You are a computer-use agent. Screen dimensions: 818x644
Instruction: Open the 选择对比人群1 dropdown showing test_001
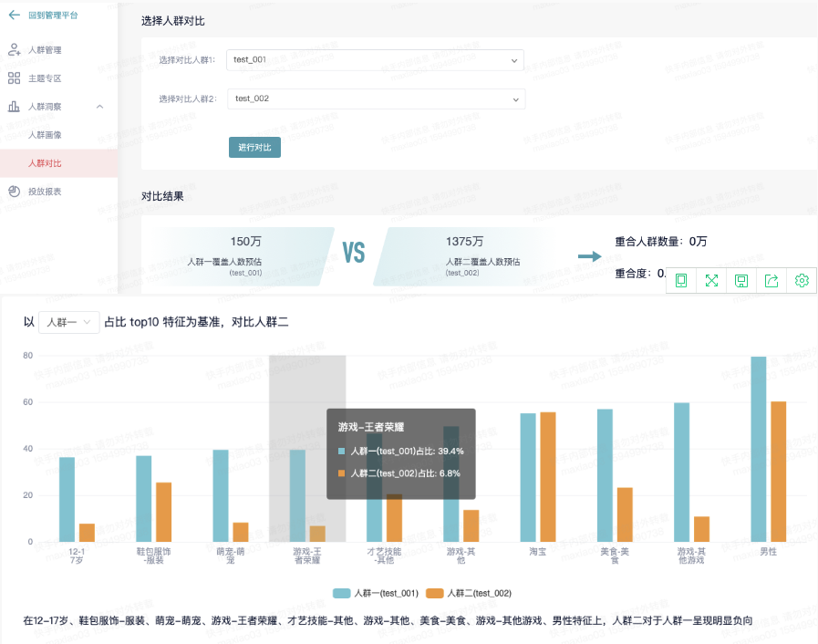(375, 60)
